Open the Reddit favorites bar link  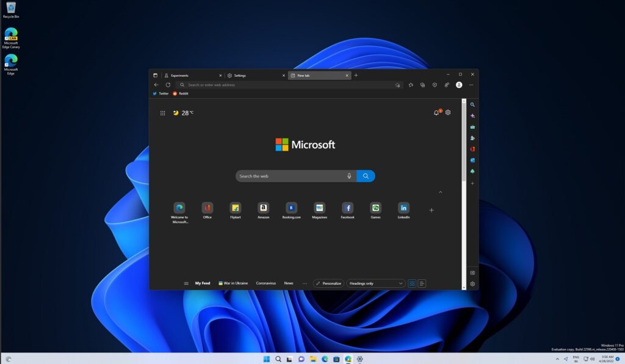click(x=181, y=93)
